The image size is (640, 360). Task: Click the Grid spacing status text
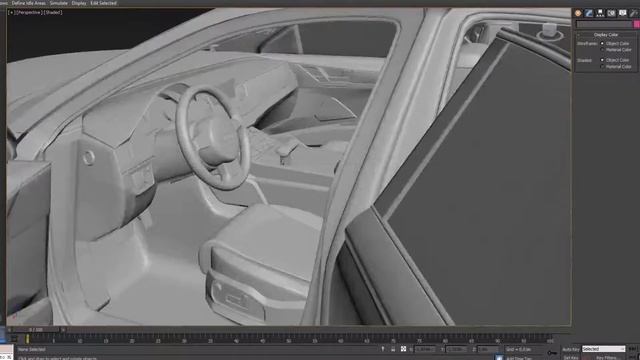518,349
